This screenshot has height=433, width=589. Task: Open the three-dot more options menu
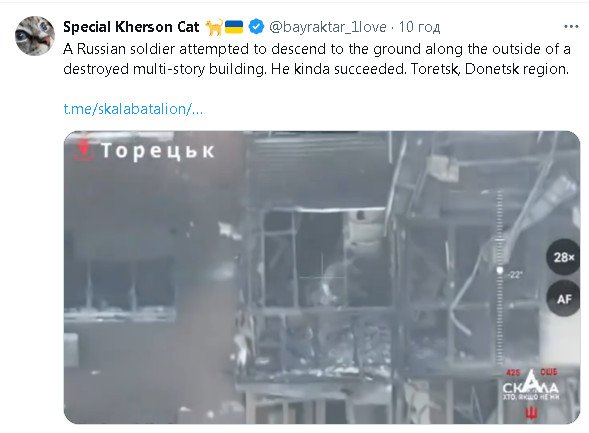point(571,27)
